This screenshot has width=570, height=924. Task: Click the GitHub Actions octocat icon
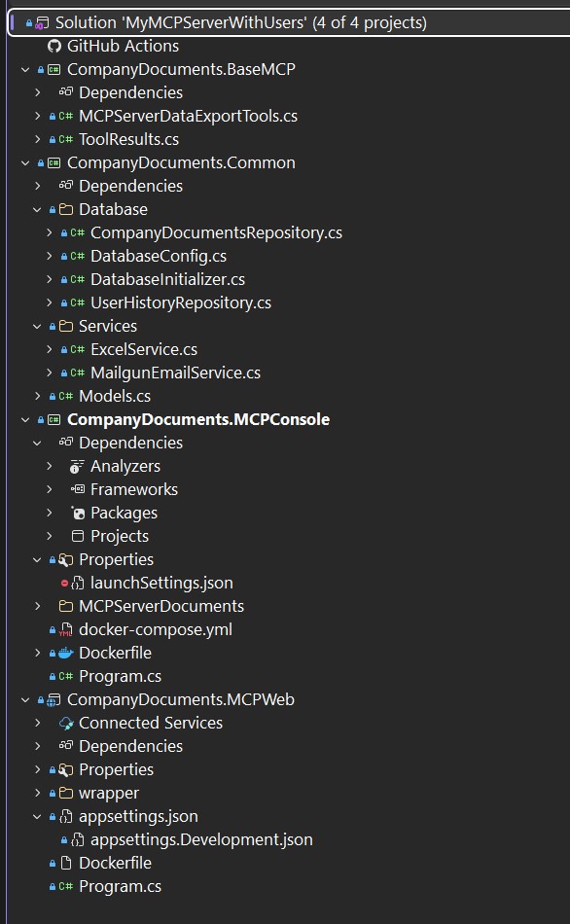pos(54,46)
